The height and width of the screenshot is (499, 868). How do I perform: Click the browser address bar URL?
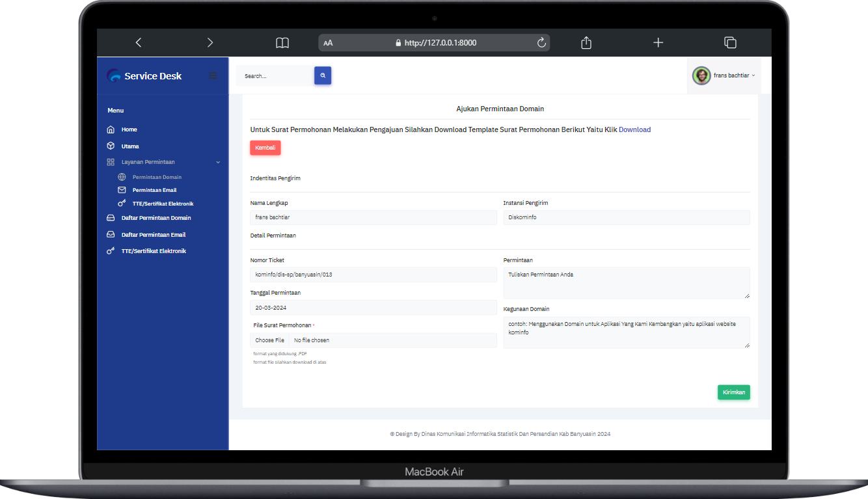(x=435, y=43)
